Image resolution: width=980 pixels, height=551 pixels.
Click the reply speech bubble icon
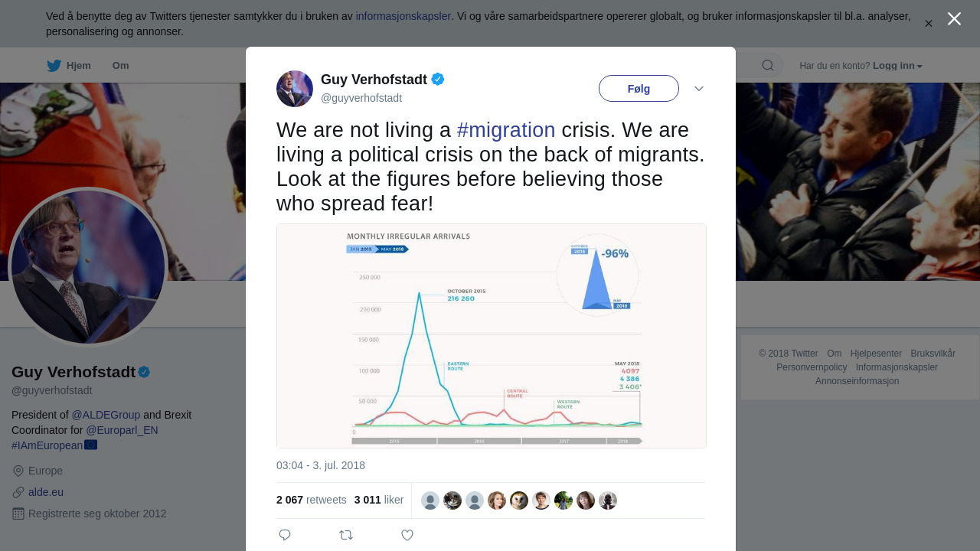click(x=285, y=535)
